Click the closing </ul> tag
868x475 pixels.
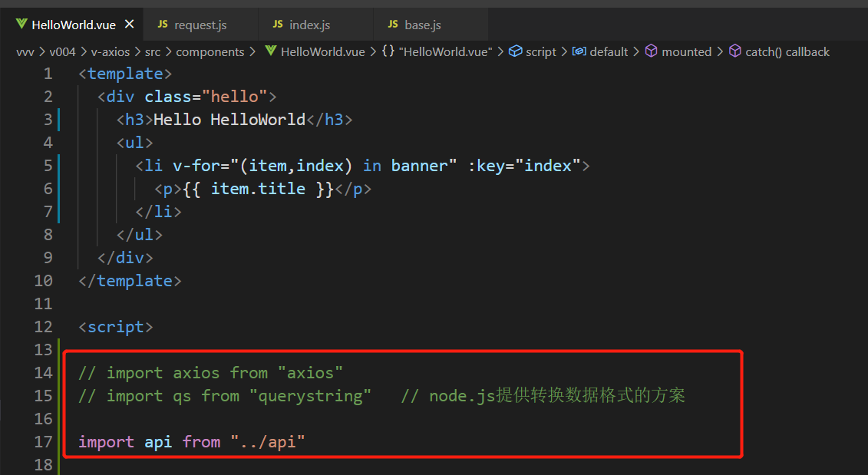(140, 235)
